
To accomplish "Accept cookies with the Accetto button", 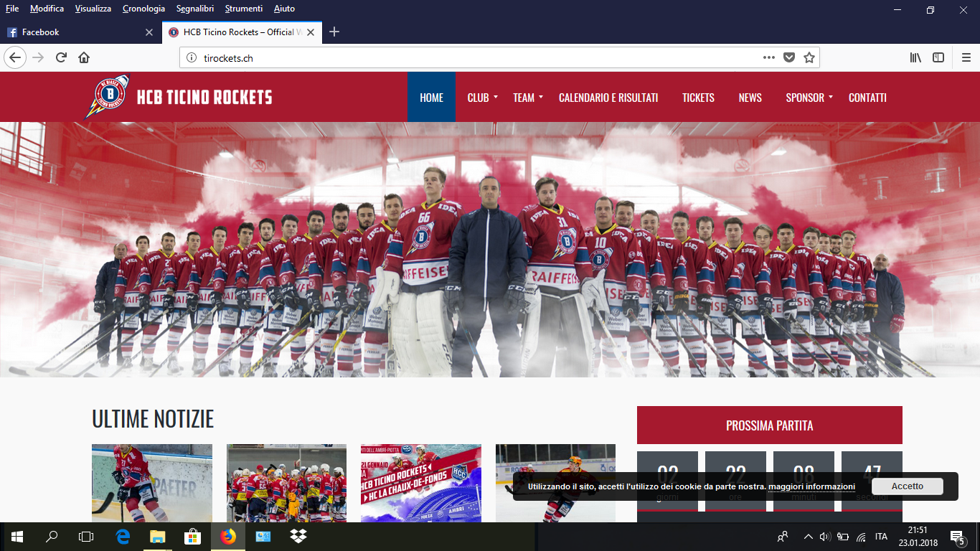I will tap(907, 486).
